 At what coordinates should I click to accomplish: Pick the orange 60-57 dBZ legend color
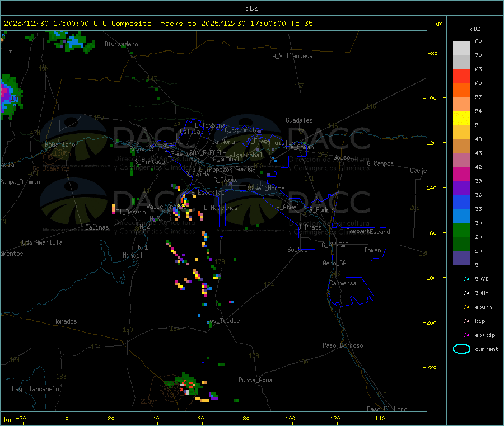pyautogui.click(x=461, y=90)
